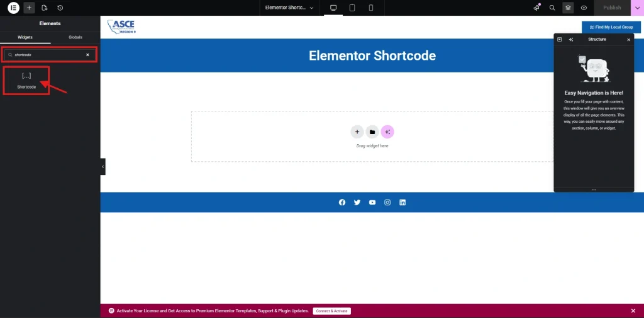Open the Finder search icon in top bar
The width and height of the screenshot is (644, 318).
click(x=552, y=8)
